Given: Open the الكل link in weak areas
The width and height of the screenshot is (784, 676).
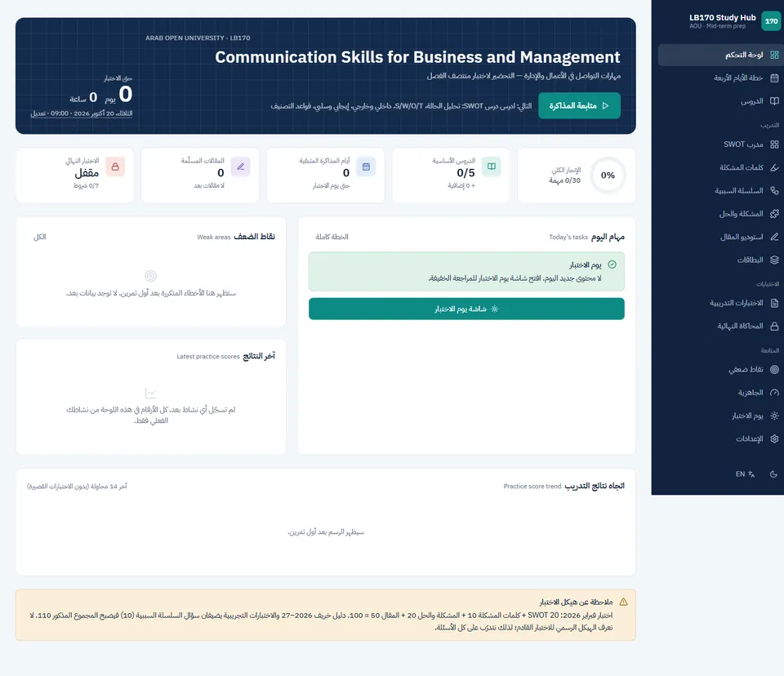Looking at the screenshot, I should [39, 237].
